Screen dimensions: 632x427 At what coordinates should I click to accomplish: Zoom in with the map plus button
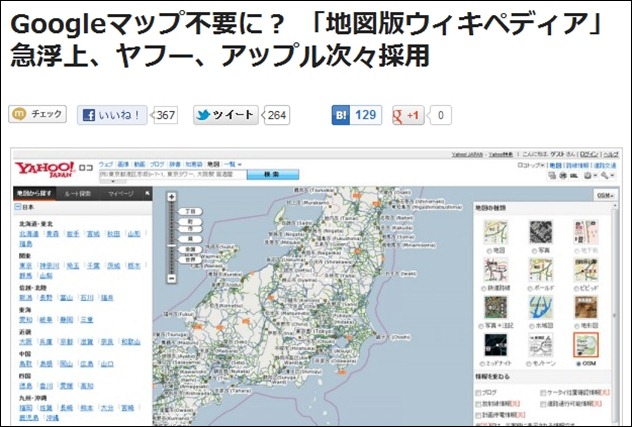172,197
